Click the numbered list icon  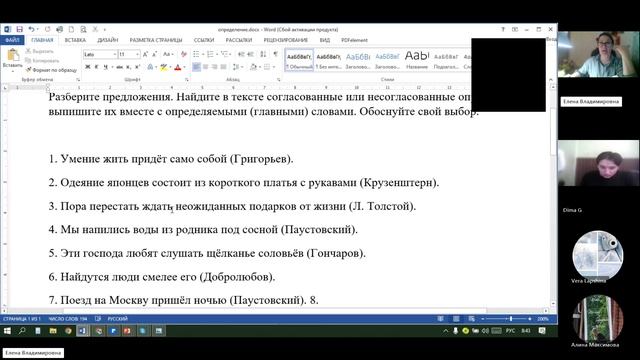[210, 54]
